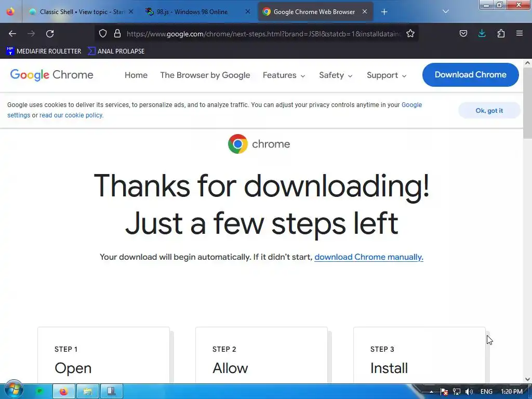The width and height of the screenshot is (532, 399).
Task: Click the page scrollbar up arrow
Action: point(527,63)
